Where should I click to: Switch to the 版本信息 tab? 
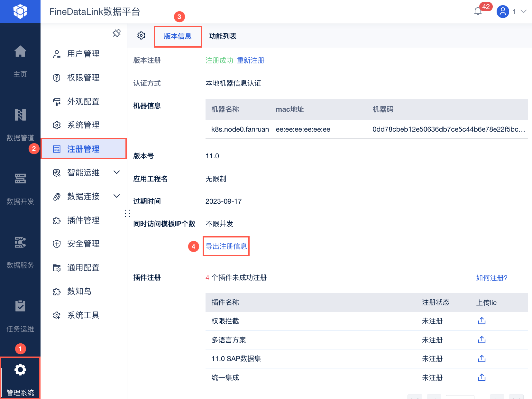(x=178, y=36)
